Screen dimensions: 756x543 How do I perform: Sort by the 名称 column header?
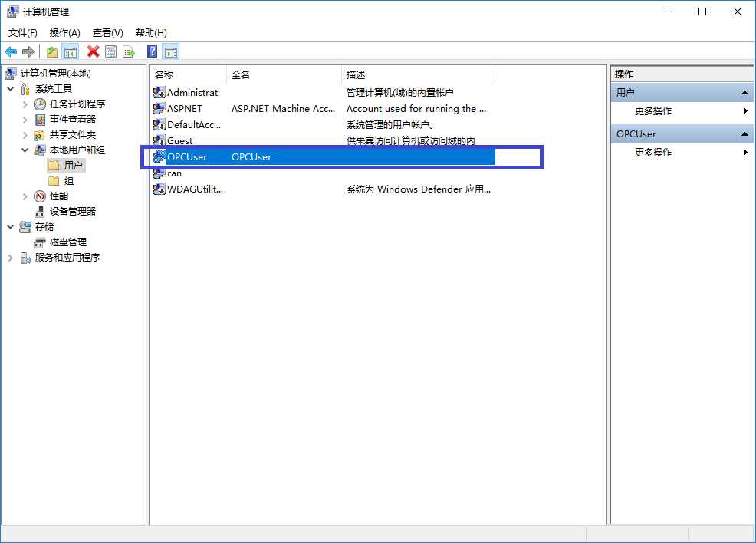tap(188, 74)
